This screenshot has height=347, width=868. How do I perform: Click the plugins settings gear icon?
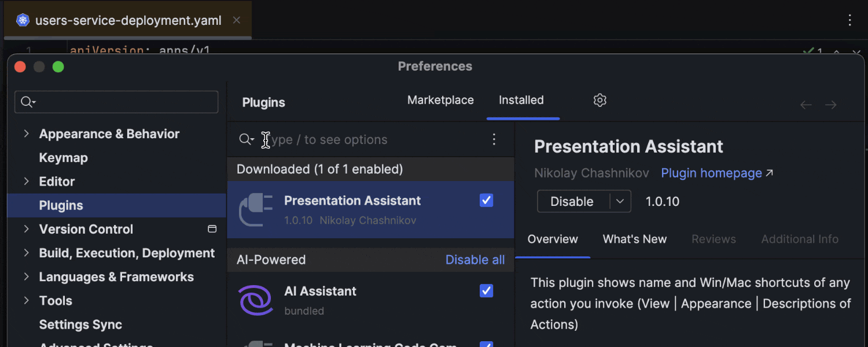(599, 101)
